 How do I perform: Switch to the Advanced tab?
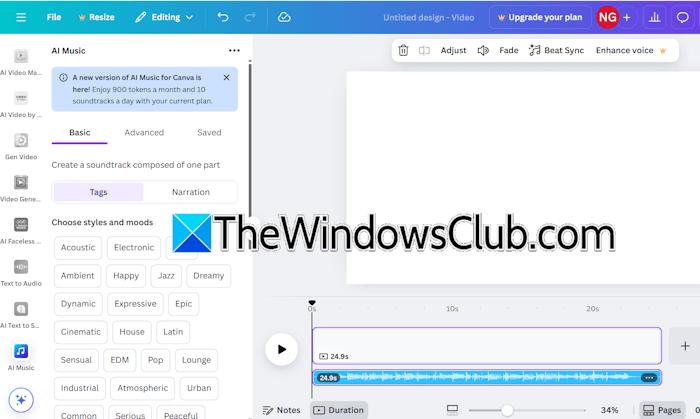[144, 133]
